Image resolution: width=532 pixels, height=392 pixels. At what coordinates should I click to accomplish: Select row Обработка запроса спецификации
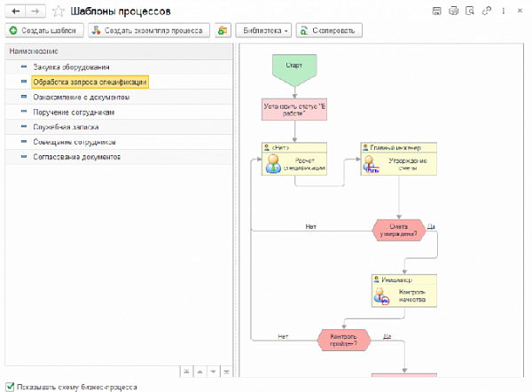point(119,82)
